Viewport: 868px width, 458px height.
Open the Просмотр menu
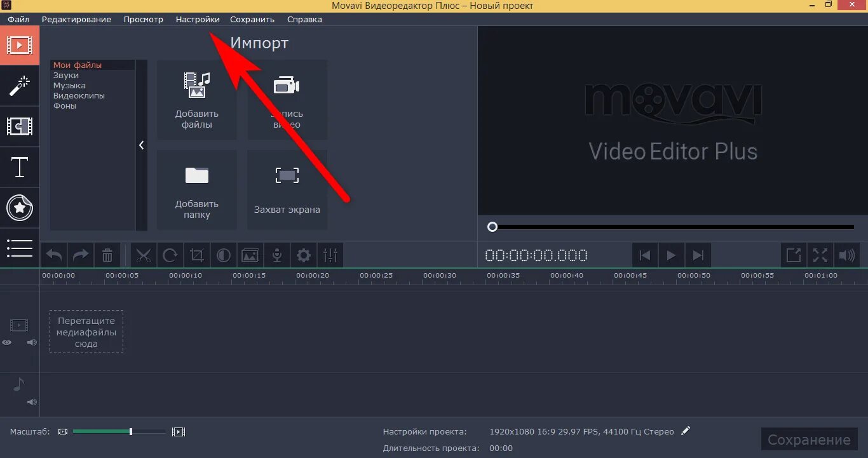pyautogui.click(x=144, y=19)
